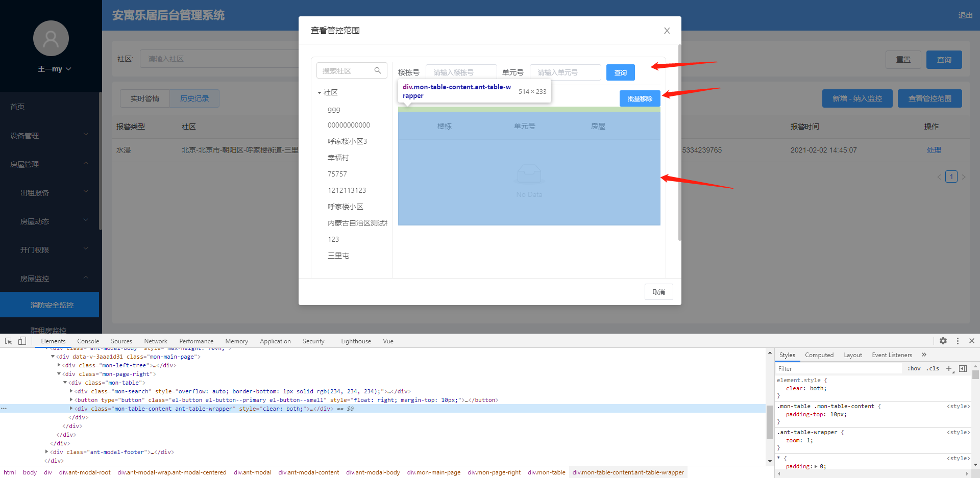
Task: Switch to Computed styles tab
Action: click(x=819, y=355)
